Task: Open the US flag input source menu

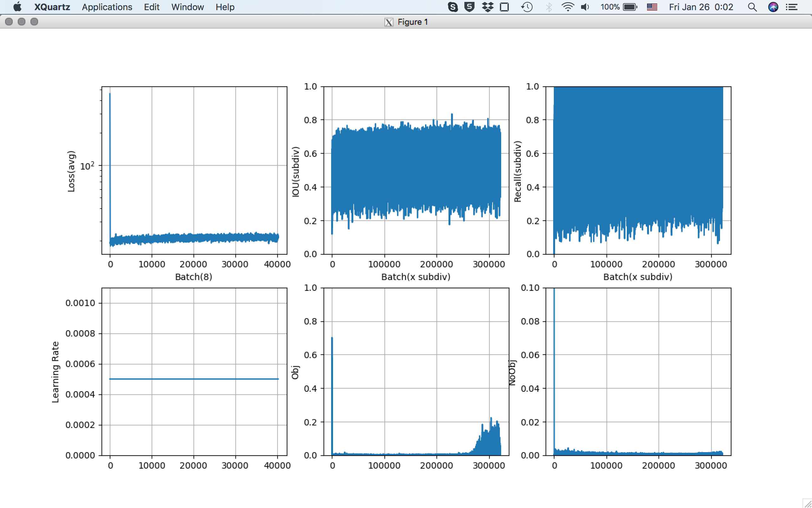Action: coord(652,7)
